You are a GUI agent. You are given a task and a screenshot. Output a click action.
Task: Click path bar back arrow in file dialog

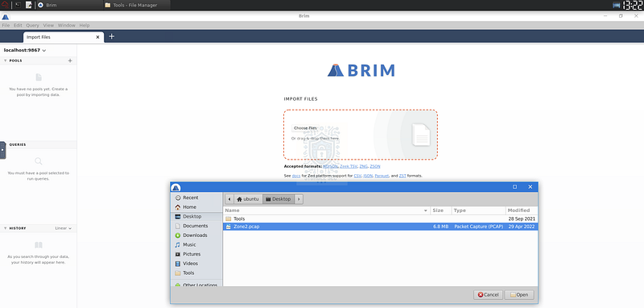click(x=229, y=199)
